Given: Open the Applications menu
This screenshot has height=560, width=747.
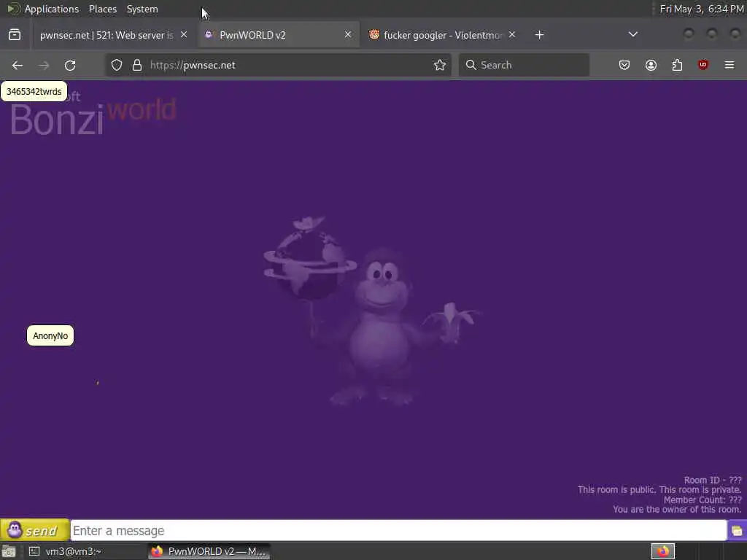Looking at the screenshot, I should click(52, 9).
